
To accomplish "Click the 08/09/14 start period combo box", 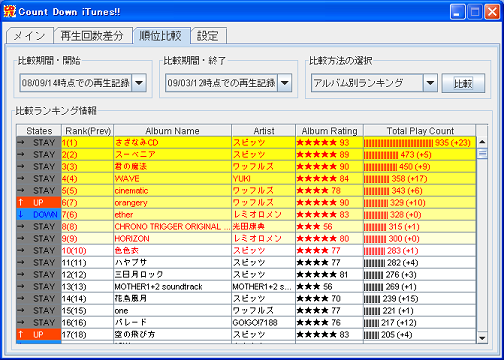I will click(x=83, y=83).
